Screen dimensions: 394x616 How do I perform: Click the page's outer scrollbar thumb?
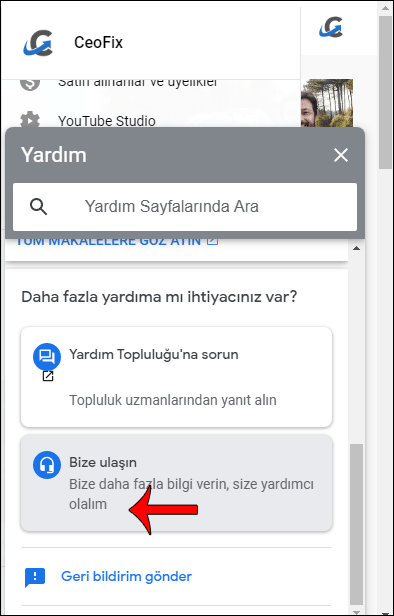click(385, 92)
